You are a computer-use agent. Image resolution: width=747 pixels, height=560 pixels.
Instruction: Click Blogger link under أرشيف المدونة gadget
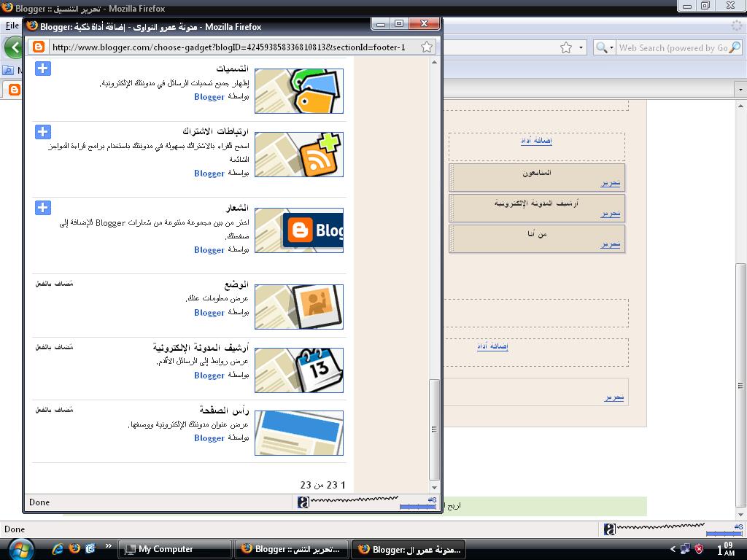209,376
